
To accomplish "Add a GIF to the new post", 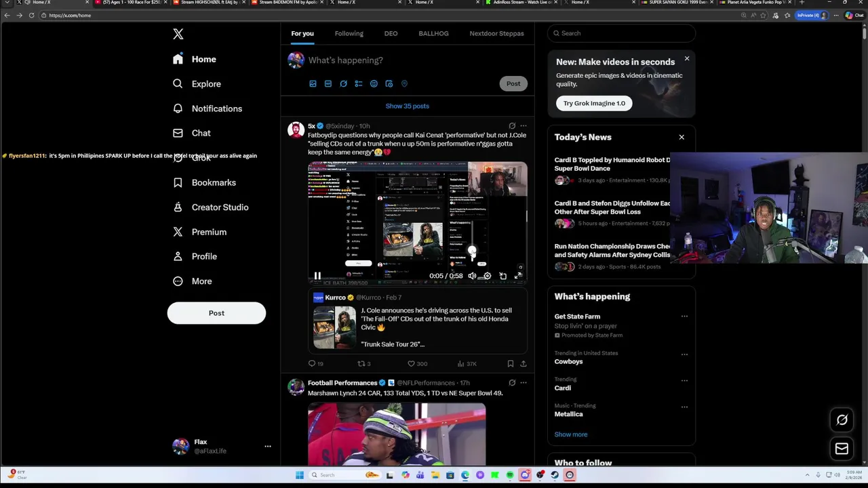I will click(x=328, y=83).
